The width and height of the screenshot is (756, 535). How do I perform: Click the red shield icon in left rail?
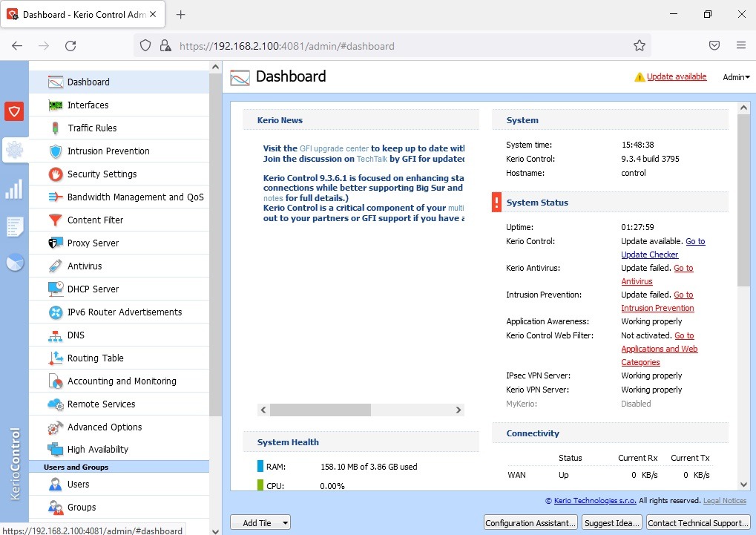pos(14,111)
